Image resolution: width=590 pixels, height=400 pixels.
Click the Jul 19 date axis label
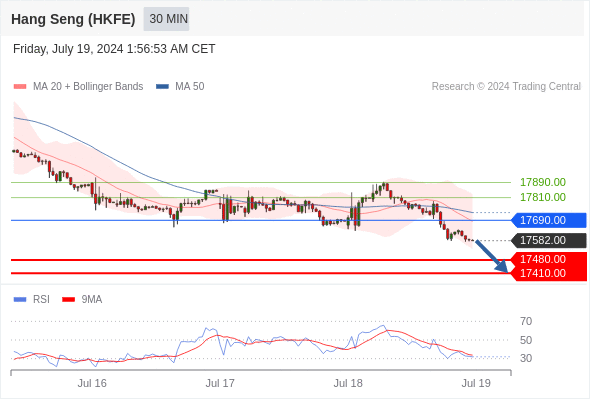476,383
